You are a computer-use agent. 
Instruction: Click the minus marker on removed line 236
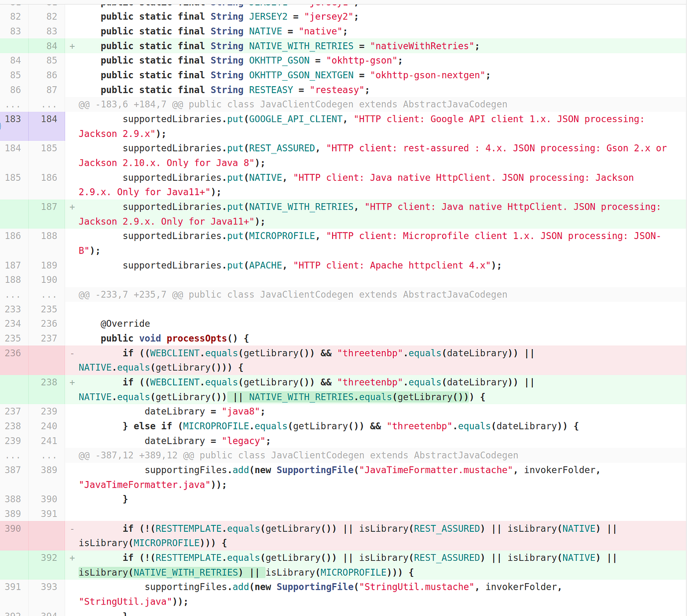click(72, 353)
